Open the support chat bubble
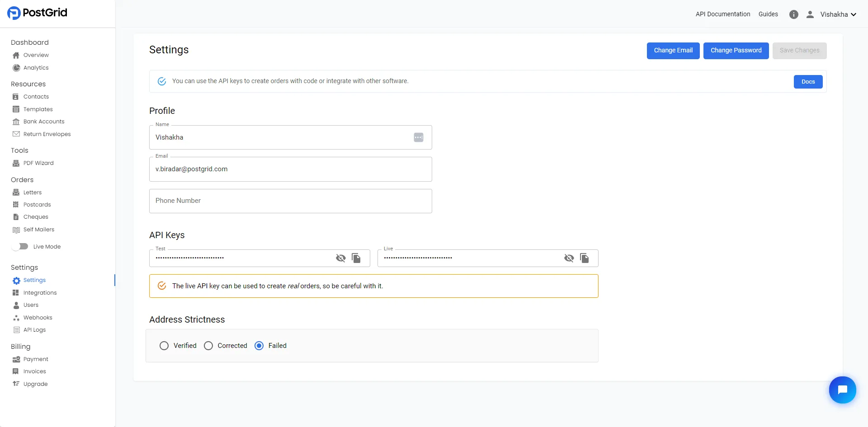868x427 pixels. (x=842, y=389)
